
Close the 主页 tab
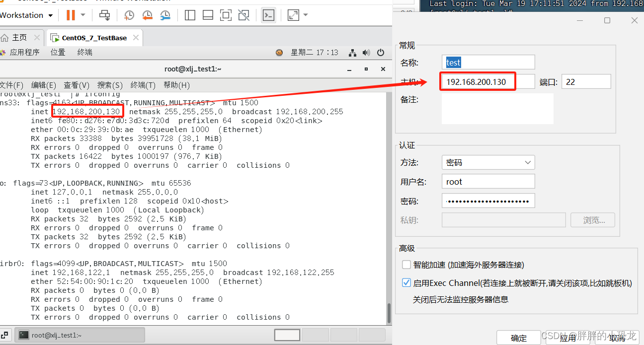pos(37,38)
